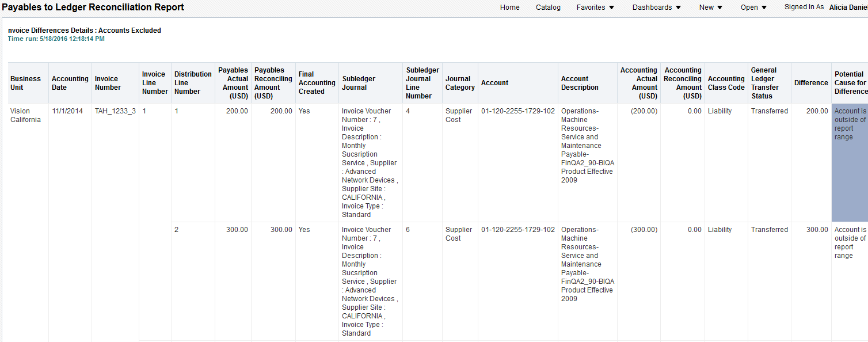
Task: Click the Invoice Number column header
Action: pyautogui.click(x=108, y=83)
